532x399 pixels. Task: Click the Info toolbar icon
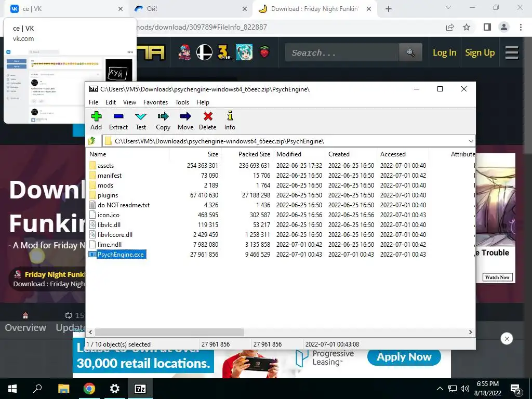click(x=230, y=116)
